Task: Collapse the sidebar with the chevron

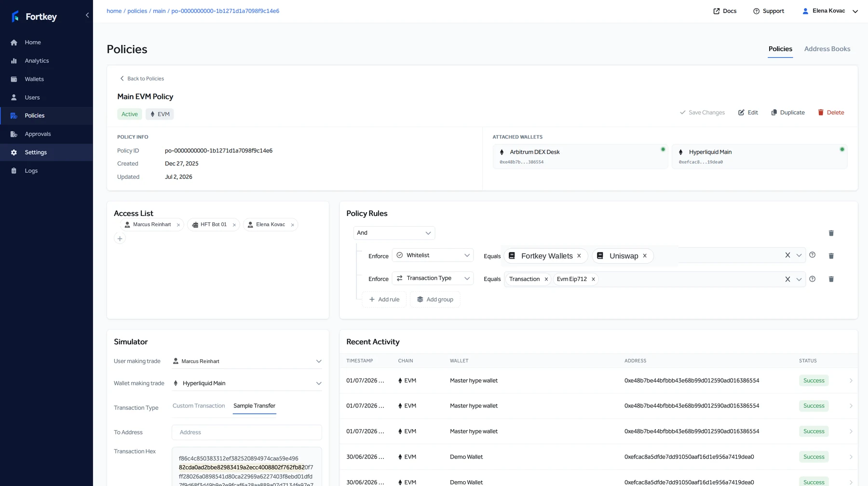Action: point(87,15)
